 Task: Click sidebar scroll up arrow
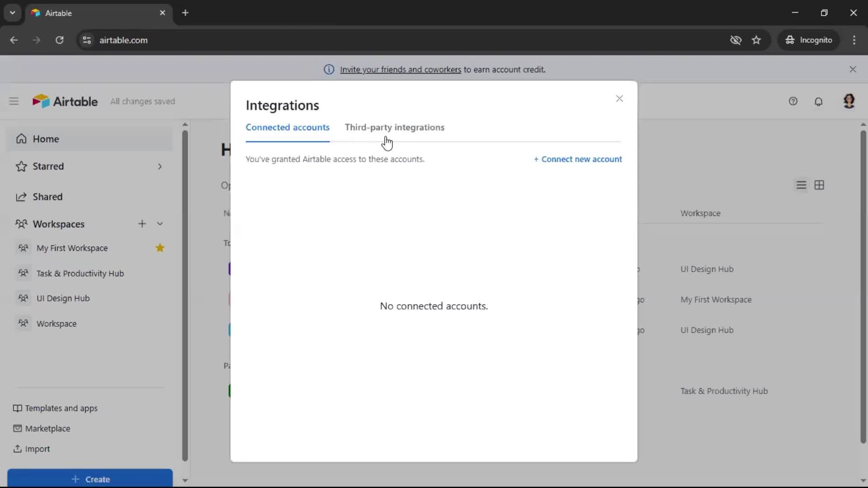(x=184, y=124)
